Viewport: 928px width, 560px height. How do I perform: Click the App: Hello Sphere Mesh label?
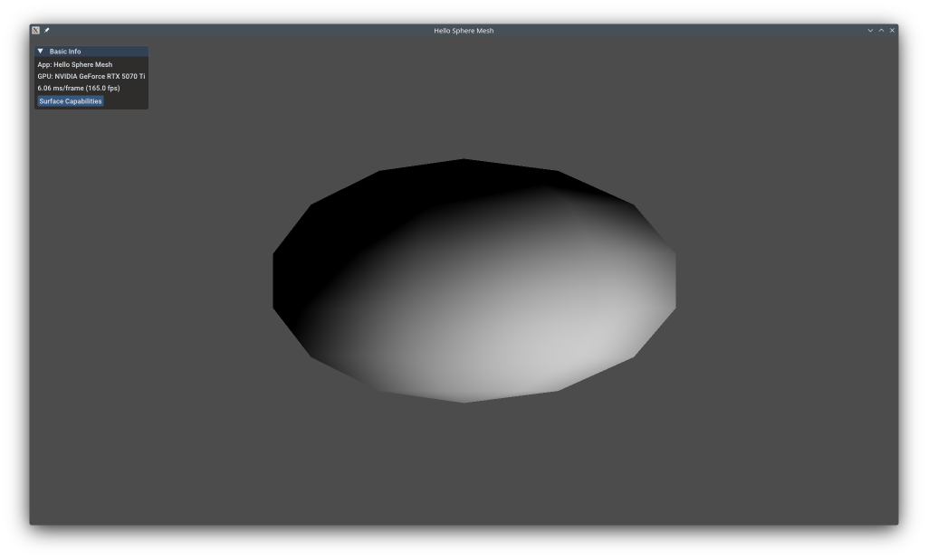click(x=74, y=64)
